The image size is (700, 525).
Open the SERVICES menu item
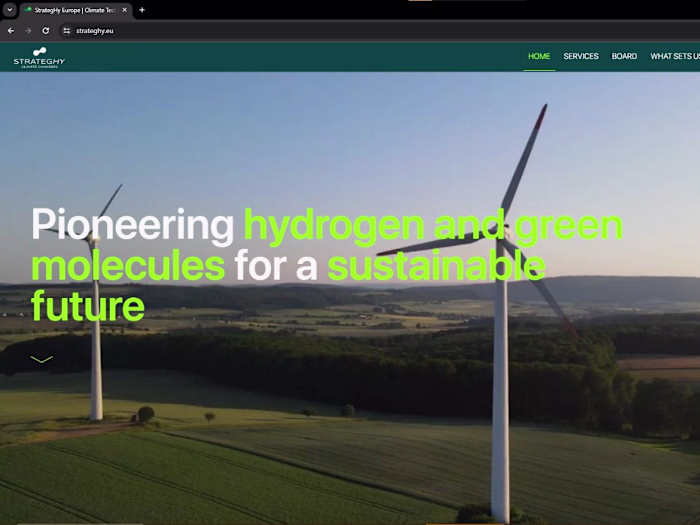coord(581,56)
